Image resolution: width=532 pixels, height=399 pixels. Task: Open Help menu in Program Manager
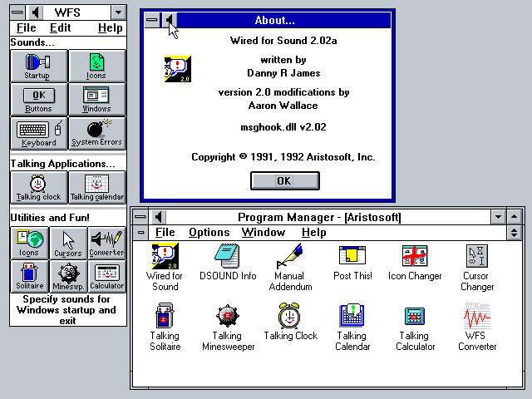pyautogui.click(x=314, y=233)
